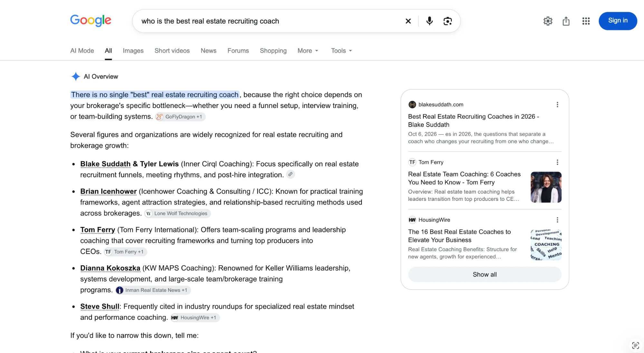Click the Dianna Kokoszka name link

110,268
